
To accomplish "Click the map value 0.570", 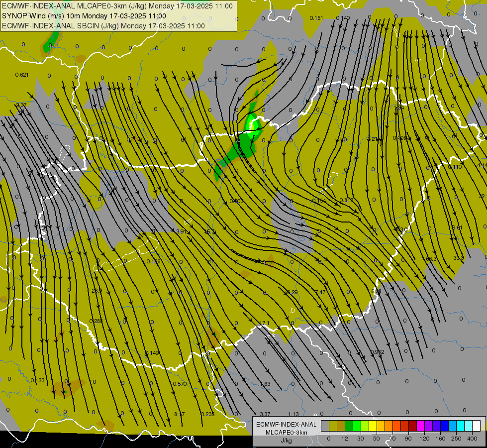I will 180,384.
